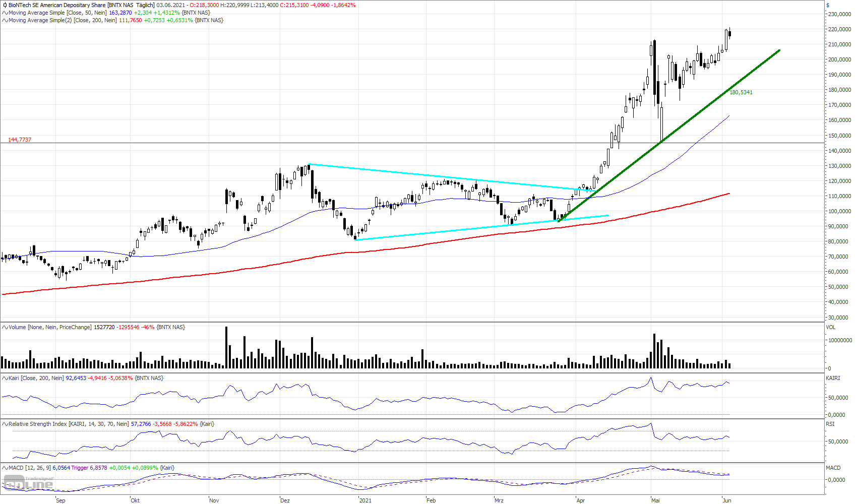857x504 pixels.
Task: Select the Moving Average Simple [Close, 50, Nein] label
Action: [57, 13]
